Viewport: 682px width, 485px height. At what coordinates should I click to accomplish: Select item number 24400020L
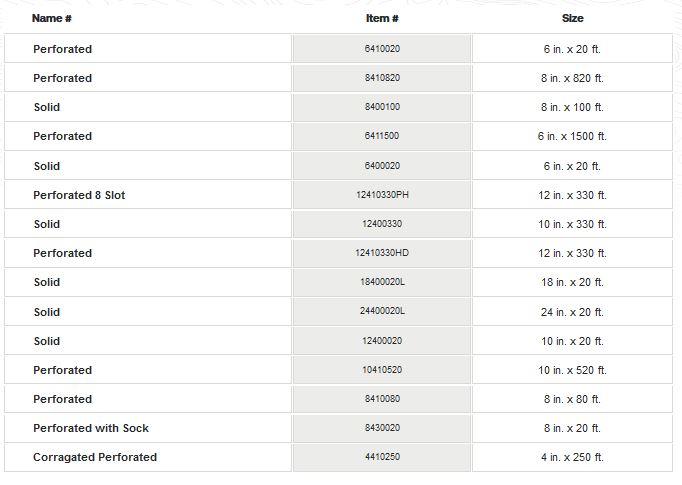[382, 312]
